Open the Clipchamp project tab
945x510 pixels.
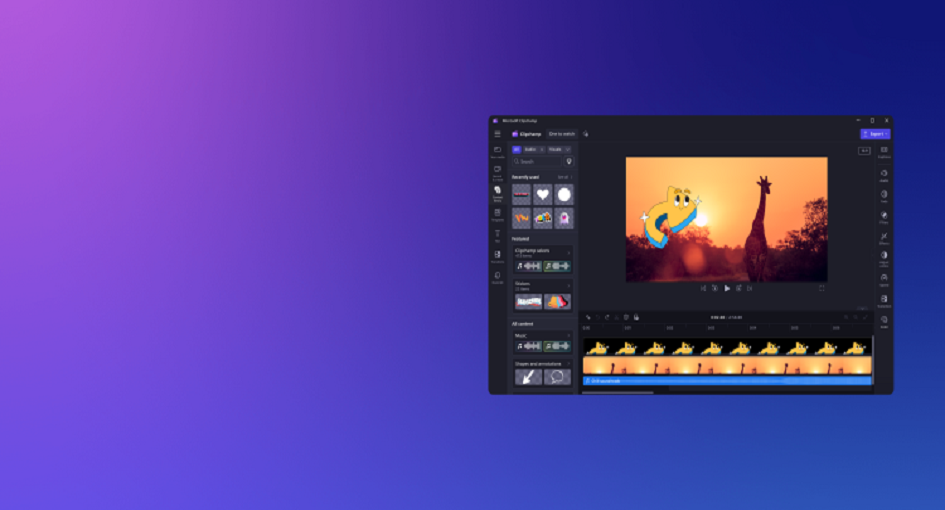pyautogui.click(x=526, y=134)
